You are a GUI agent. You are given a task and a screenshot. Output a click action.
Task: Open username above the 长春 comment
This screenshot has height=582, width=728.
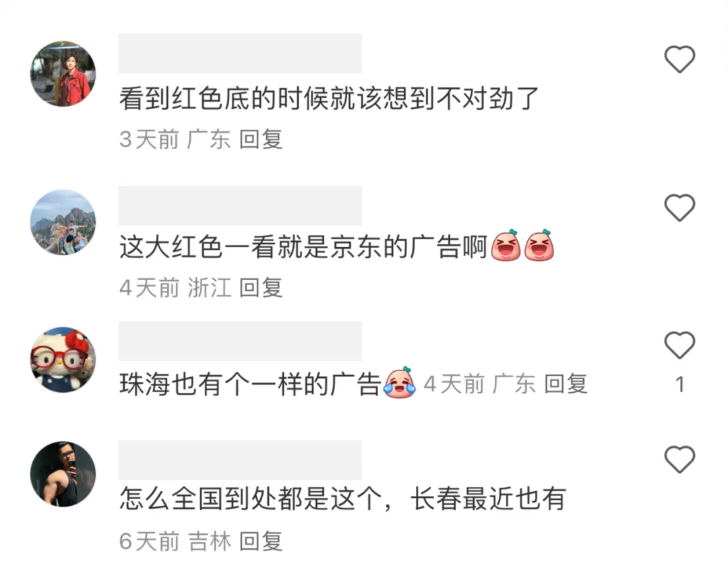[x=240, y=460]
